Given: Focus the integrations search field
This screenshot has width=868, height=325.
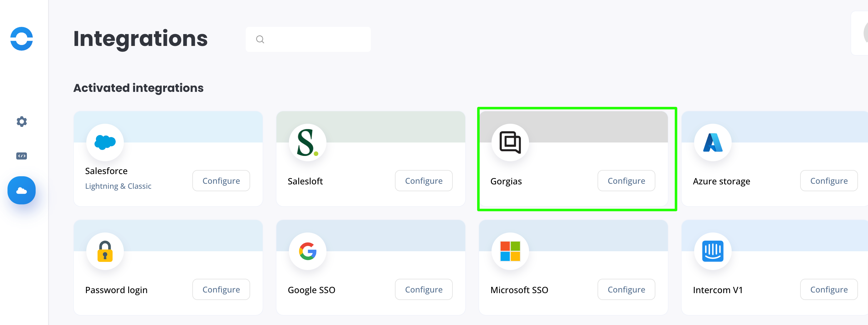Looking at the screenshot, I should 308,39.
